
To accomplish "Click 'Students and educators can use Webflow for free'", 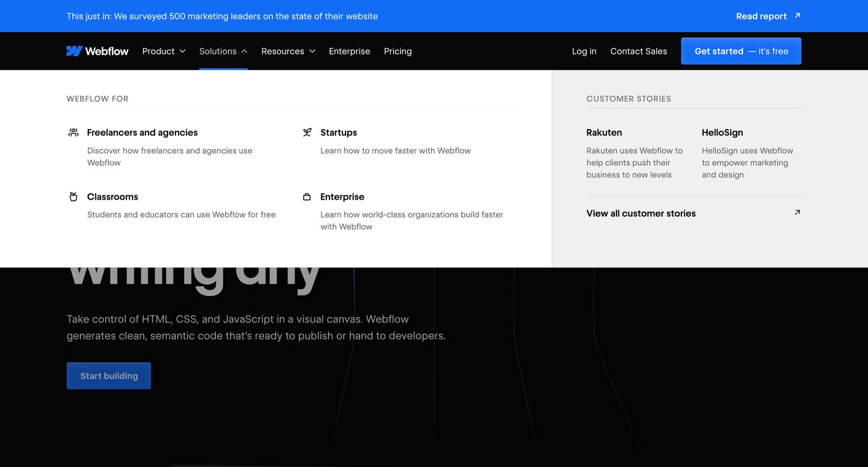I will [181, 215].
